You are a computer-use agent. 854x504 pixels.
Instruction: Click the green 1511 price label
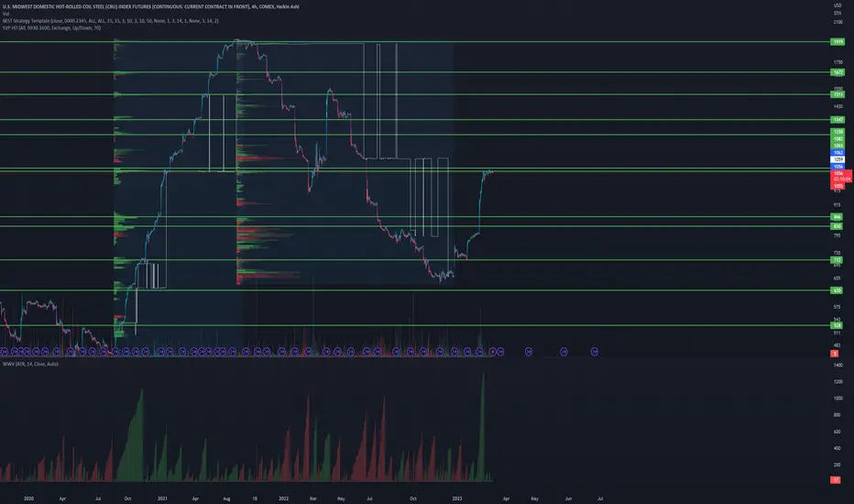pyautogui.click(x=838, y=94)
